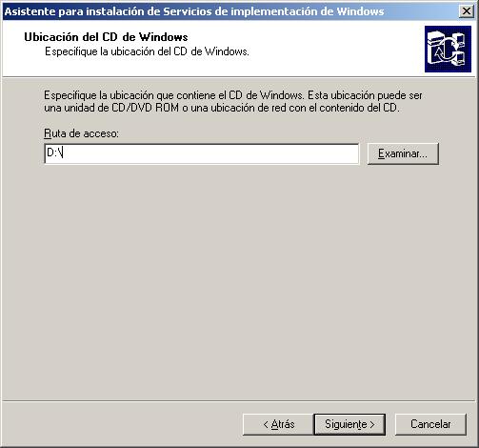
Task: Go back with the Atrás button
Action: click(278, 424)
